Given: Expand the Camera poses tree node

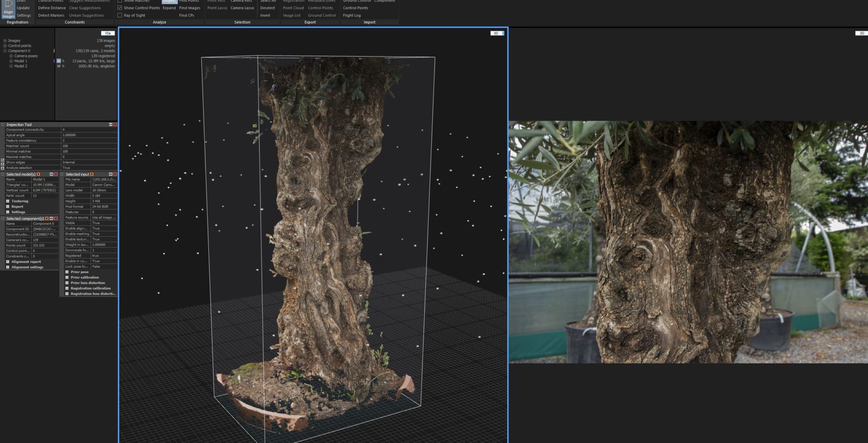Looking at the screenshot, I should coord(11,56).
